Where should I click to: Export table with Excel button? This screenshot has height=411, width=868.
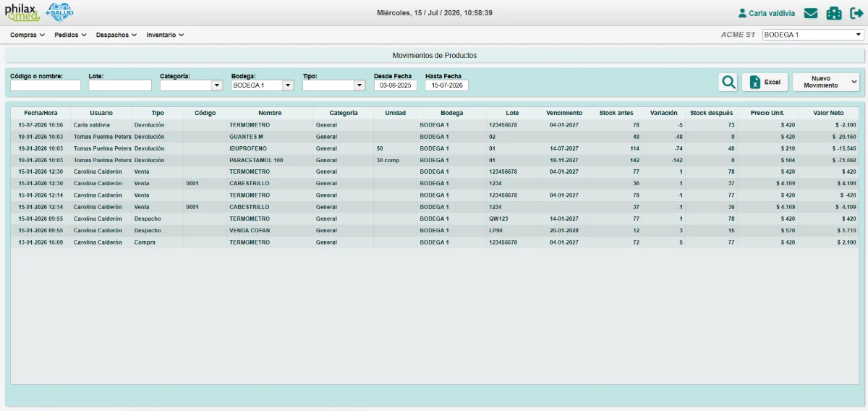tap(765, 82)
